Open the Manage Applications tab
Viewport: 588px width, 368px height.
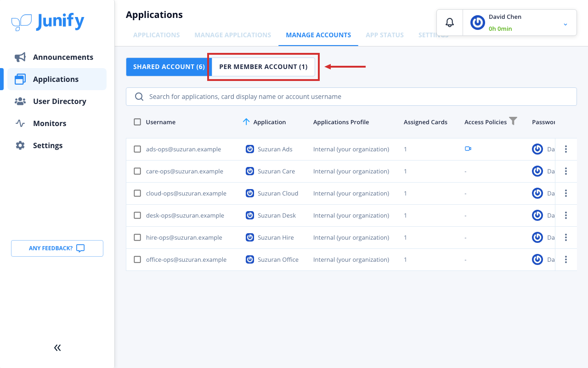233,35
